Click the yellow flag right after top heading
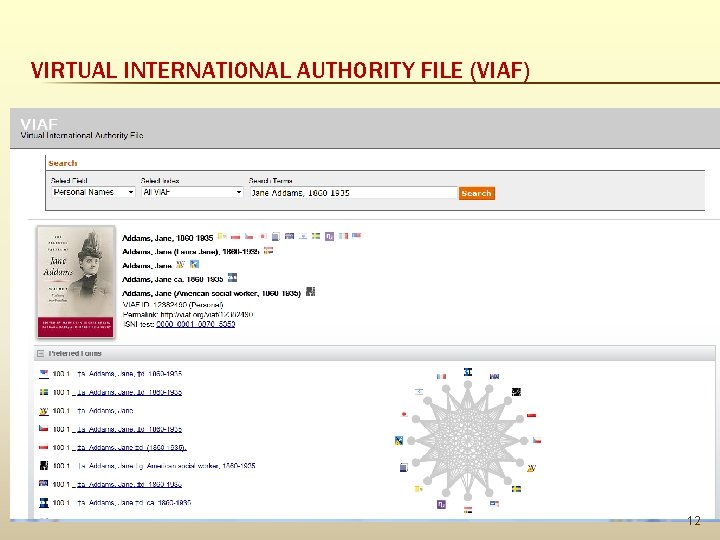 (x=222, y=236)
